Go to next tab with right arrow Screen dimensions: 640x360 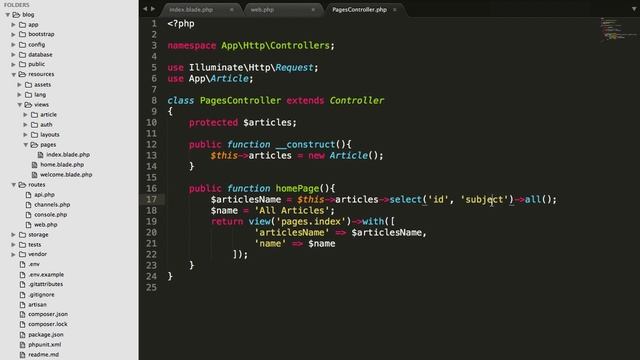point(153,9)
